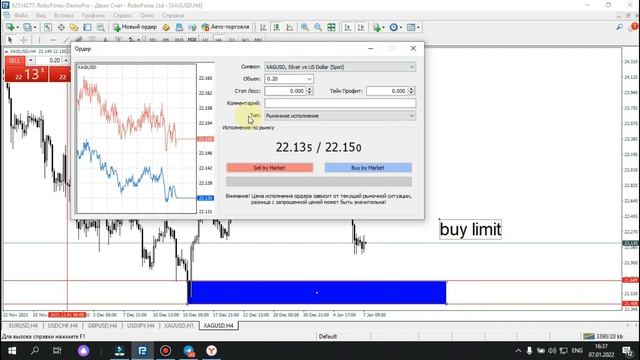Toggle the Data Window crosshair-target icon
Screen dimensions: 640x360
(61, 27)
